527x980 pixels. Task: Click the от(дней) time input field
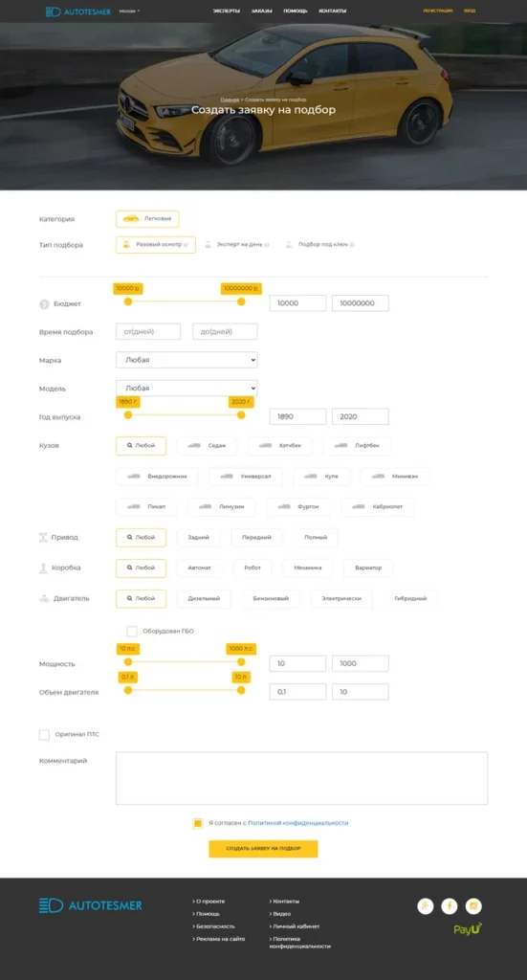(x=148, y=331)
